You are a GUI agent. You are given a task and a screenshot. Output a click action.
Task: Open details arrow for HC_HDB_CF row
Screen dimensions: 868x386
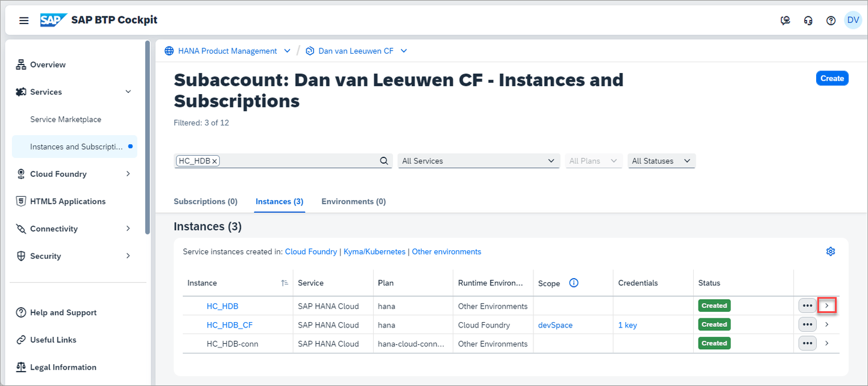click(x=827, y=324)
